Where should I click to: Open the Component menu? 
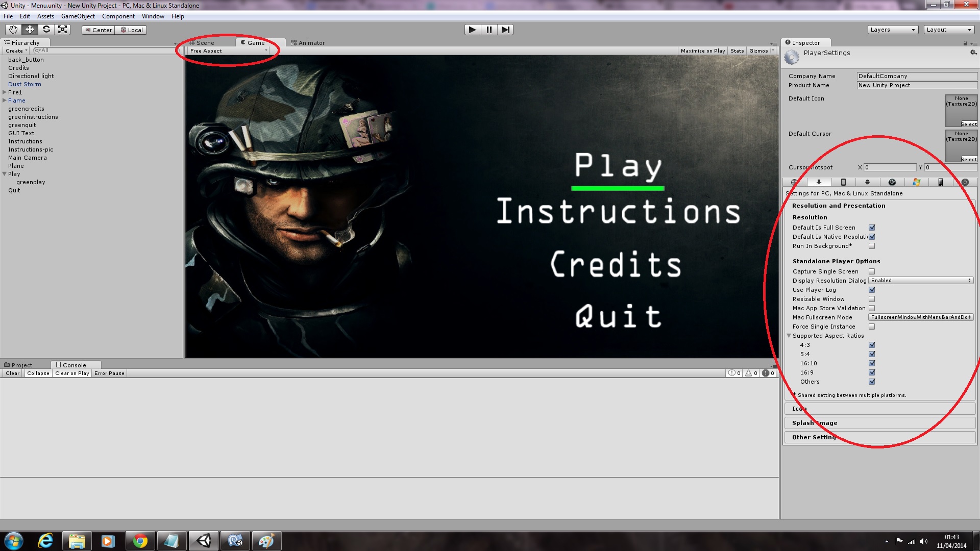tap(118, 16)
